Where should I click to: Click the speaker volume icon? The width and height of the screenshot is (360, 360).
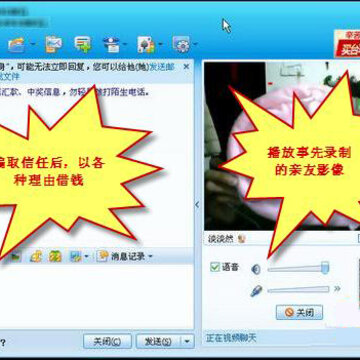click(x=256, y=269)
